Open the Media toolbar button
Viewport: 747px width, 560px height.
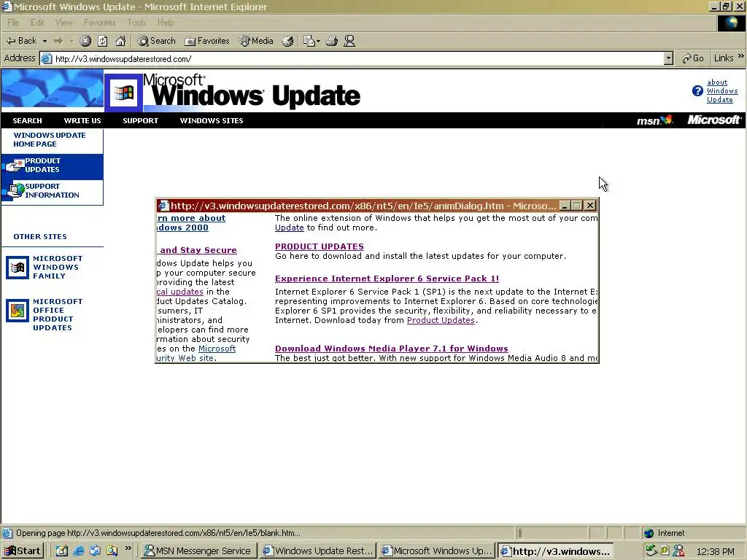(256, 41)
